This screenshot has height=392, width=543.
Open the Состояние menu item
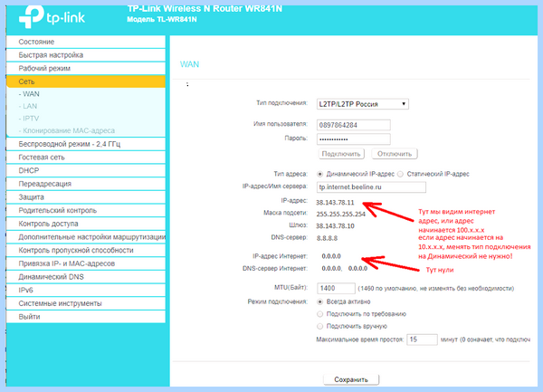(x=86, y=42)
